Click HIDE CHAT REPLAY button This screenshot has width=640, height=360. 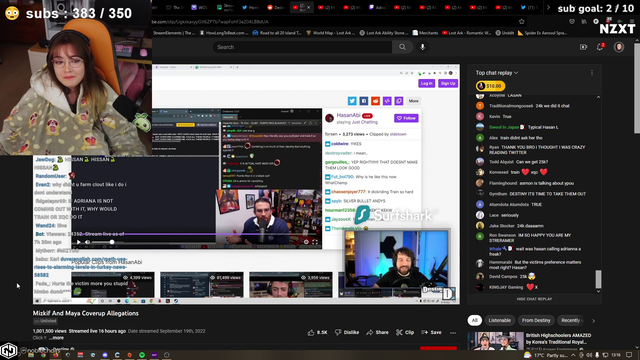click(x=534, y=299)
